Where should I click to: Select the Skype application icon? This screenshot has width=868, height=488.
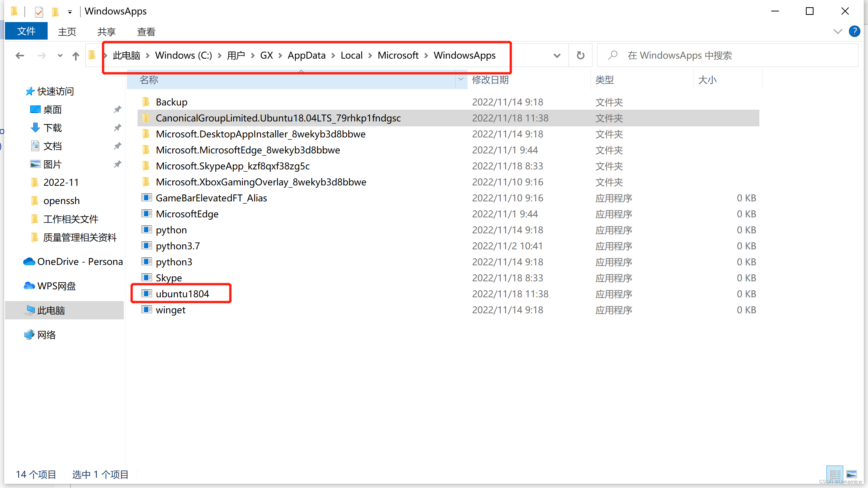(x=146, y=277)
